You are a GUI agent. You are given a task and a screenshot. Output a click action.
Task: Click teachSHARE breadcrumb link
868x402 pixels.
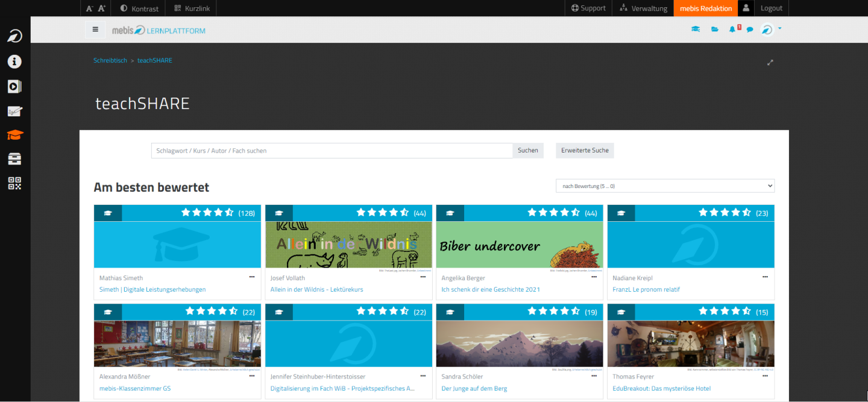click(x=154, y=60)
